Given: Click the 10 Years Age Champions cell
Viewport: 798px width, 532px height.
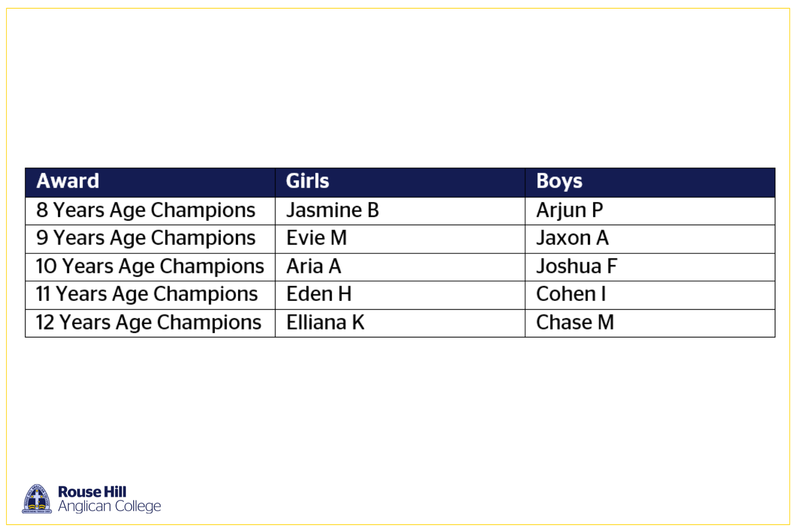Looking at the screenshot, I should tap(150, 267).
